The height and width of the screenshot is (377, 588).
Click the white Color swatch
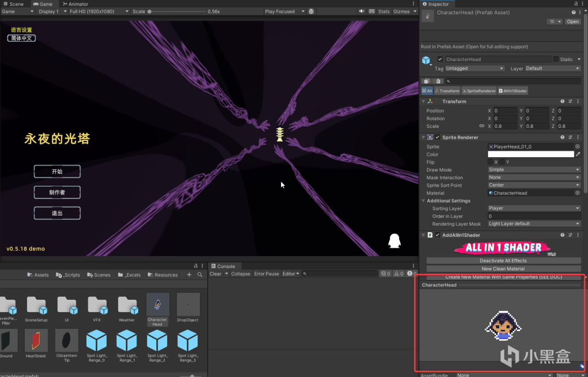[x=531, y=154]
